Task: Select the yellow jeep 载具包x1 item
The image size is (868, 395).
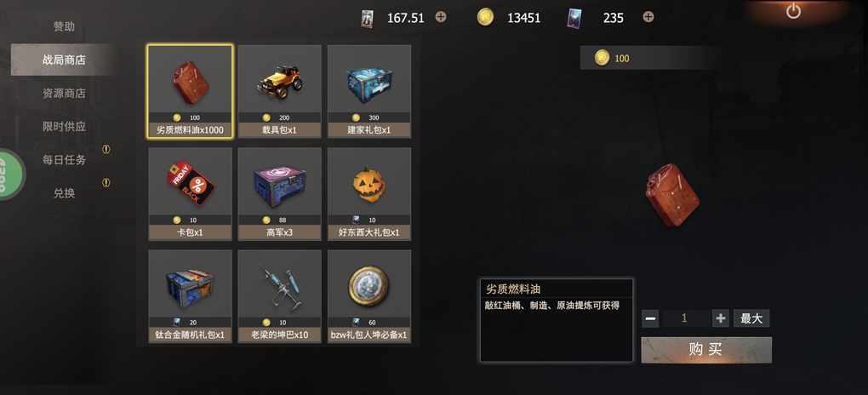Action: (280, 91)
